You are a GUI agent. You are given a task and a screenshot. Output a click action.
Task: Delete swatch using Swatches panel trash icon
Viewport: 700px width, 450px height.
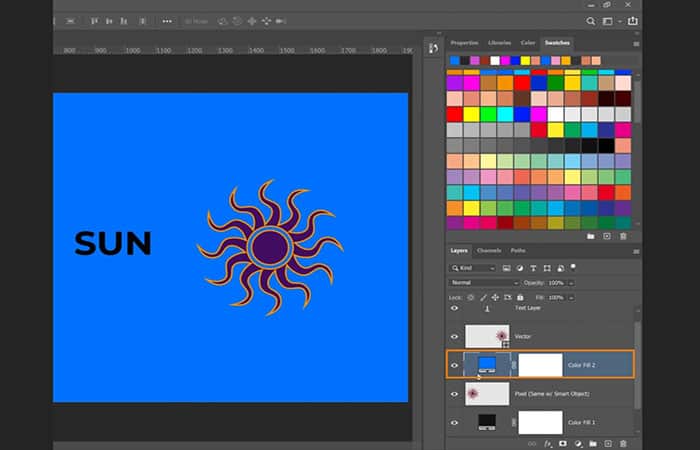click(622, 236)
